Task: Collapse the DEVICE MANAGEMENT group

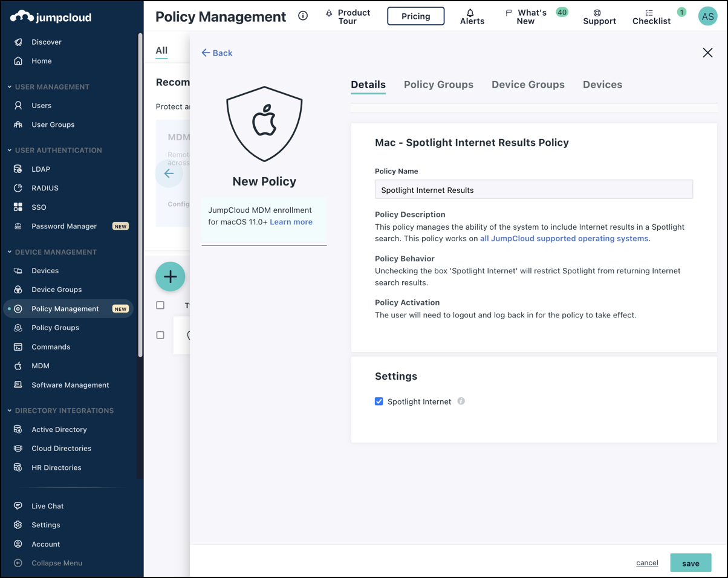Action: click(x=11, y=252)
